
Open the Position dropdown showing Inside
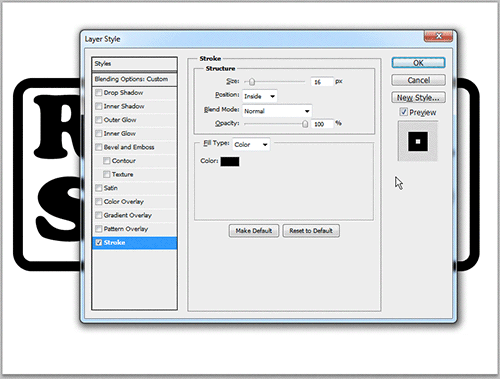260,96
